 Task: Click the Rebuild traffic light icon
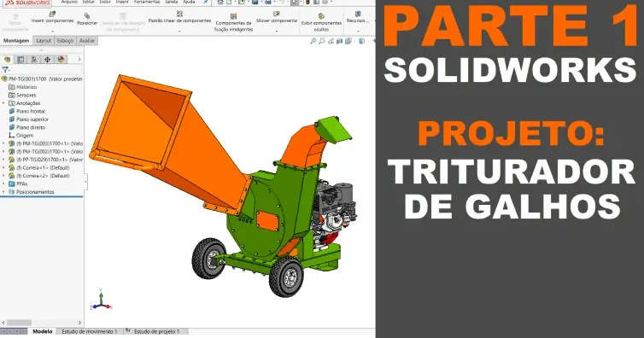(x=307, y=3)
